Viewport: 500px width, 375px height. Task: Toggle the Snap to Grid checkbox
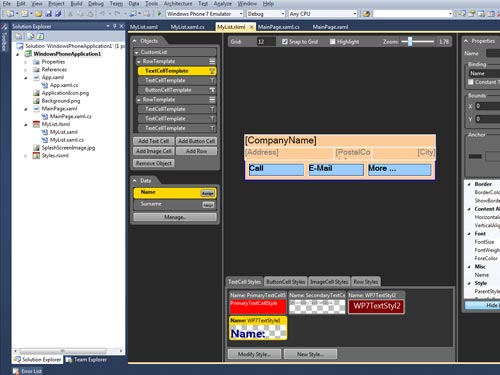[284, 42]
